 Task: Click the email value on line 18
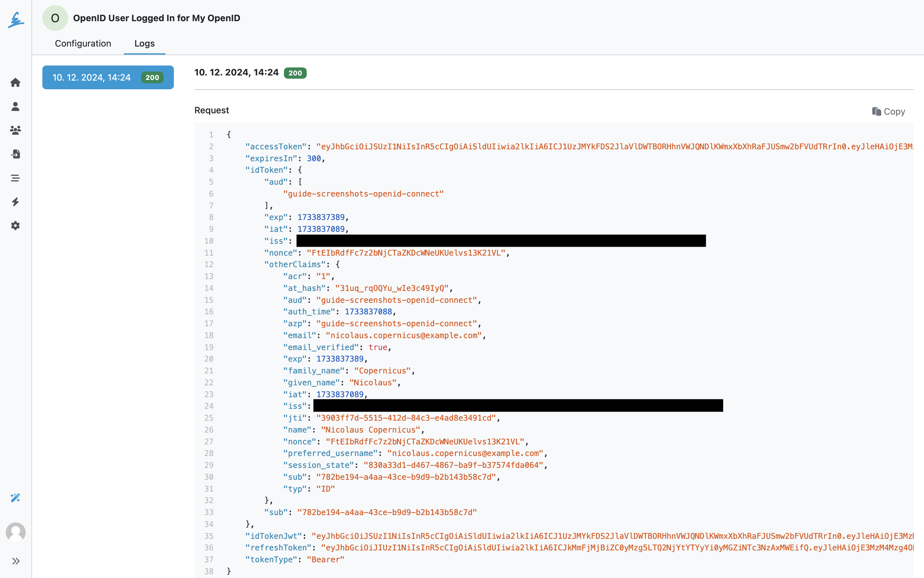point(404,335)
